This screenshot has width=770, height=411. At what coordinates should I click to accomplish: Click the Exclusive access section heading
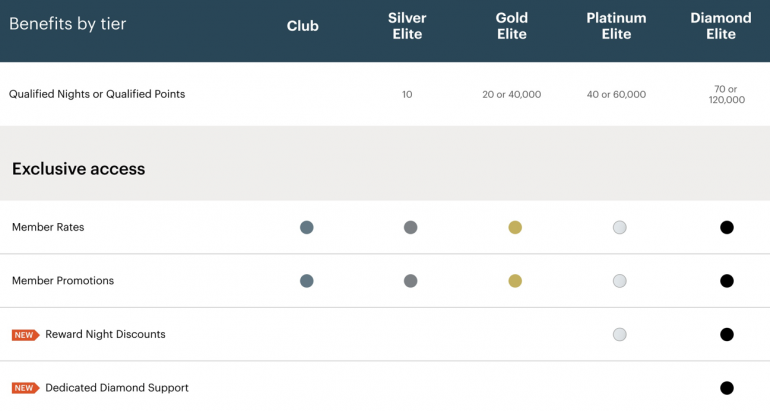(x=78, y=169)
